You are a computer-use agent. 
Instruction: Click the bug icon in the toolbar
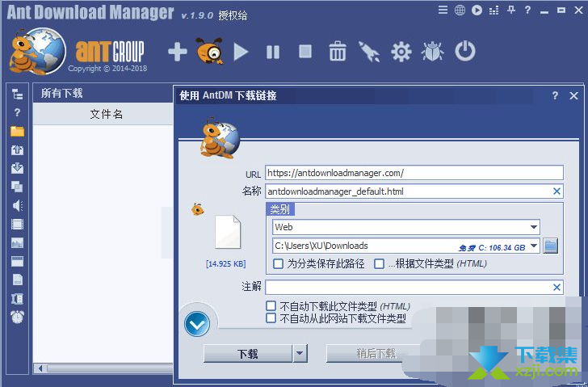click(433, 52)
